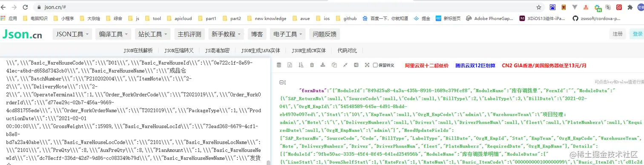The width and height of the screenshot is (644, 165).
Task: Open the 掘金 bookmark
Action: [x=422, y=18]
